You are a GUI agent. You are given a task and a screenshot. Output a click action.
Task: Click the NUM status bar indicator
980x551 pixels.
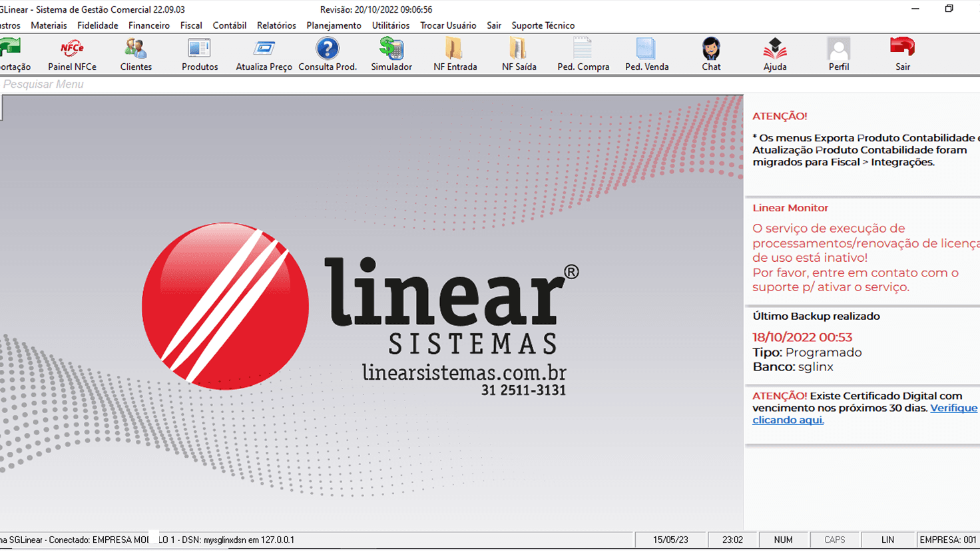pyautogui.click(x=784, y=540)
